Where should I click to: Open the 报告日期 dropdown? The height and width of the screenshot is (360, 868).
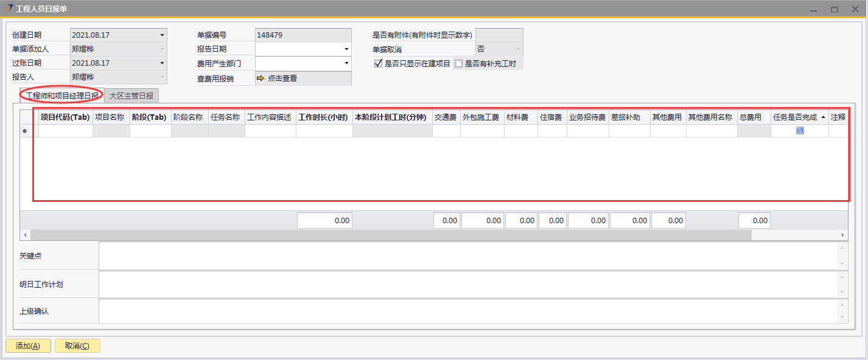(346, 49)
